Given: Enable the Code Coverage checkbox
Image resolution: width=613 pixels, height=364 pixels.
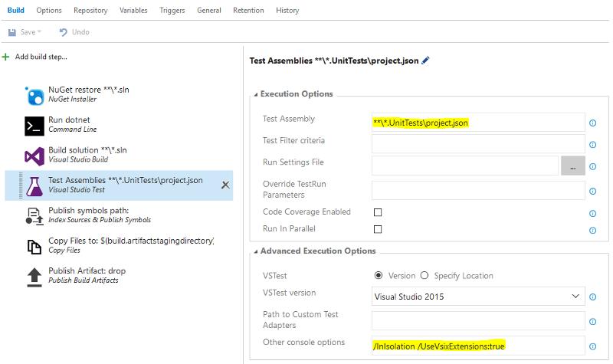Looking at the screenshot, I should pyautogui.click(x=378, y=212).
